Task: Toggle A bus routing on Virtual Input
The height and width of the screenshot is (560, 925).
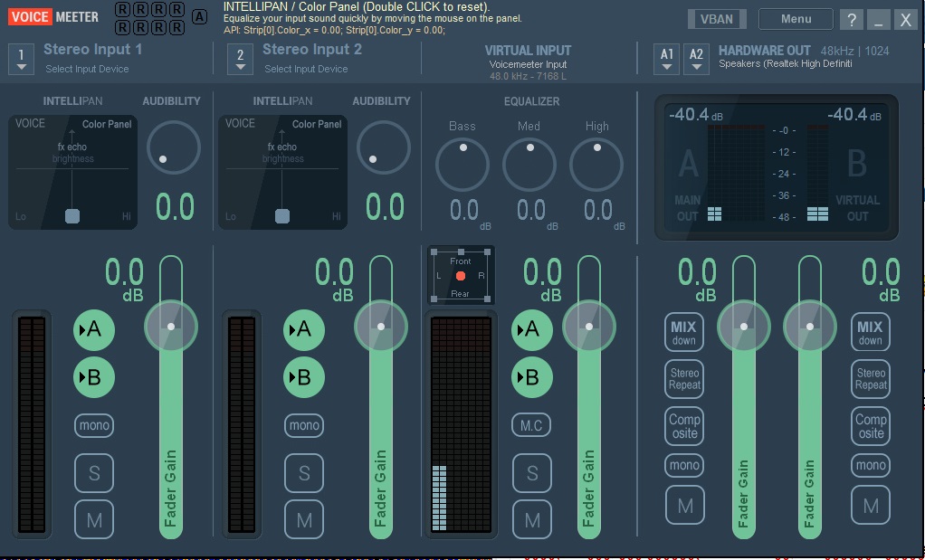Action: 532,329
